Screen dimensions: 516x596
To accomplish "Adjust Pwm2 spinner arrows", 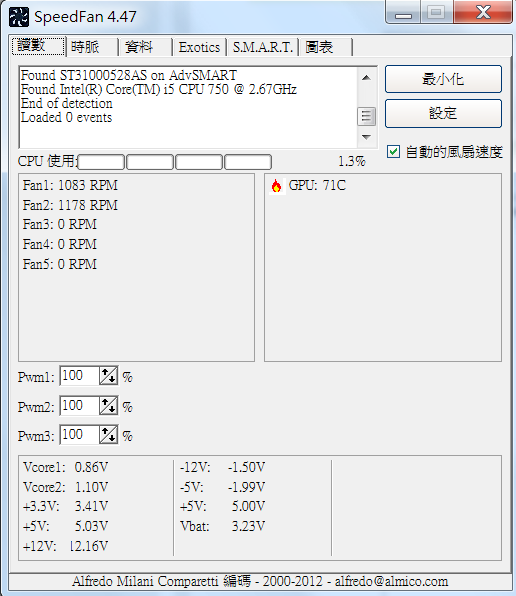I will pos(108,406).
